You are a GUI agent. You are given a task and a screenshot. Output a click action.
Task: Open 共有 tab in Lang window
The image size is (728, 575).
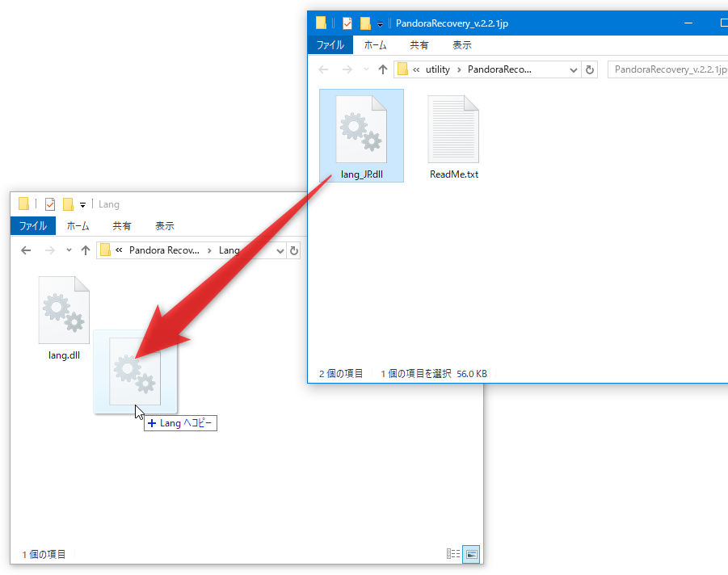[x=122, y=226]
